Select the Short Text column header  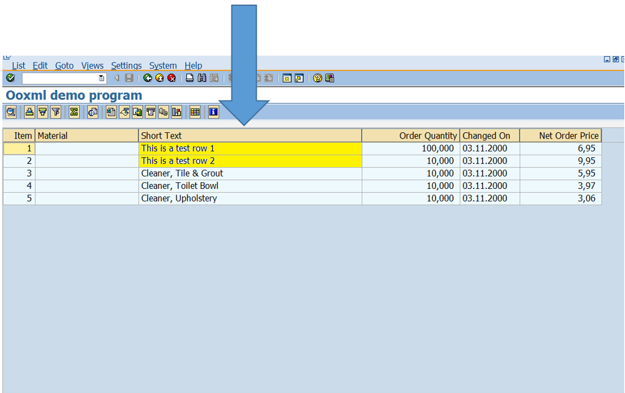[250, 136]
